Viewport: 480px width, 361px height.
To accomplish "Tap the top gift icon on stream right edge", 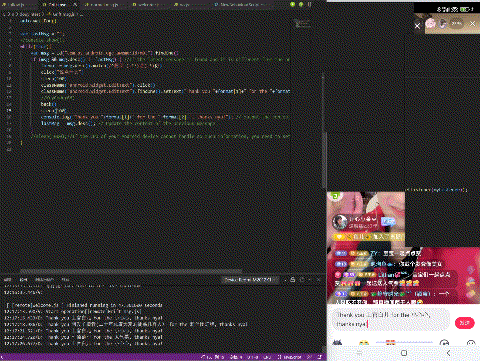I will pyautogui.click(x=471, y=270).
